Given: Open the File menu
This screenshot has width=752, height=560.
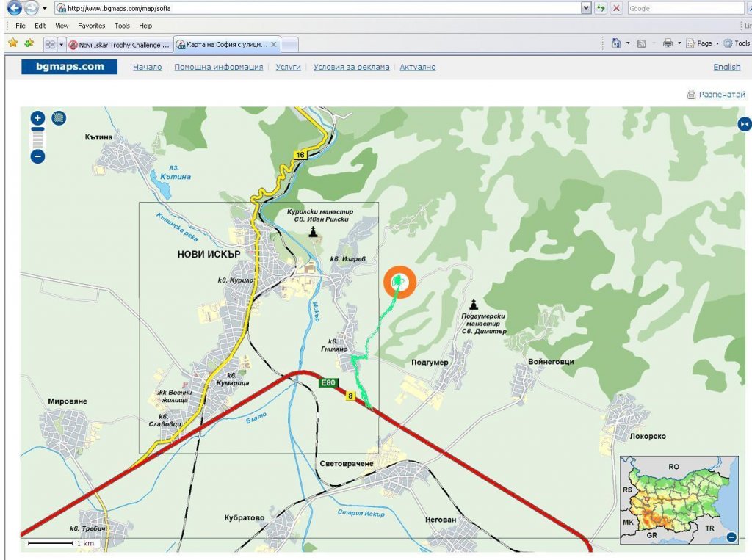Looking at the screenshot, I should pos(20,26).
